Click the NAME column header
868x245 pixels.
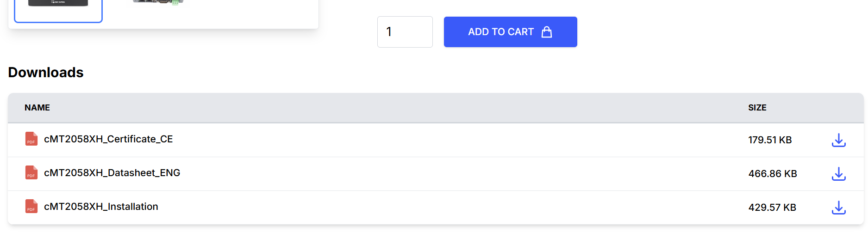click(37, 108)
